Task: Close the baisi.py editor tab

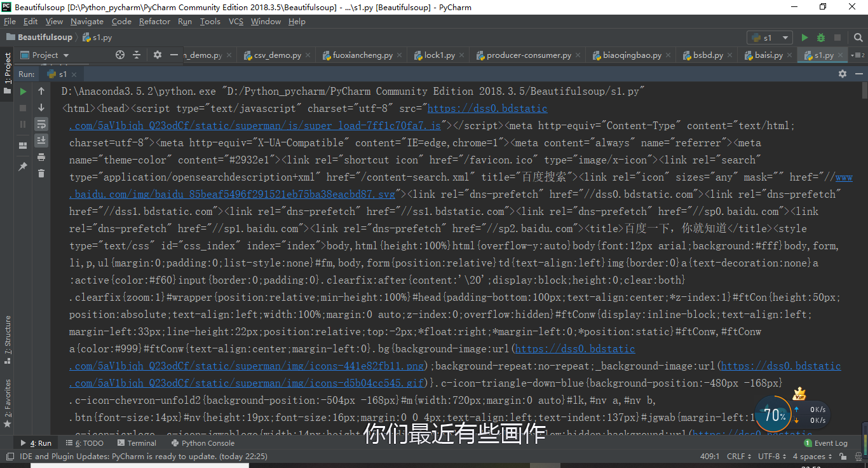Action: click(x=790, y=55)
